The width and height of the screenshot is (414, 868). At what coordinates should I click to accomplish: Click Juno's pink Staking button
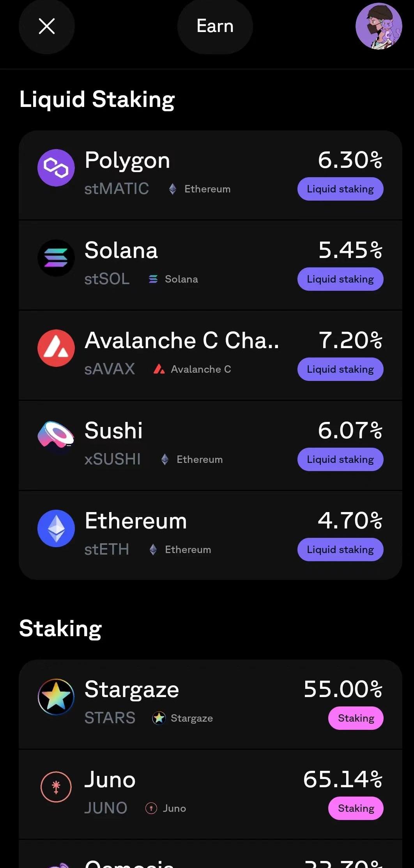[x=356, y=808]
